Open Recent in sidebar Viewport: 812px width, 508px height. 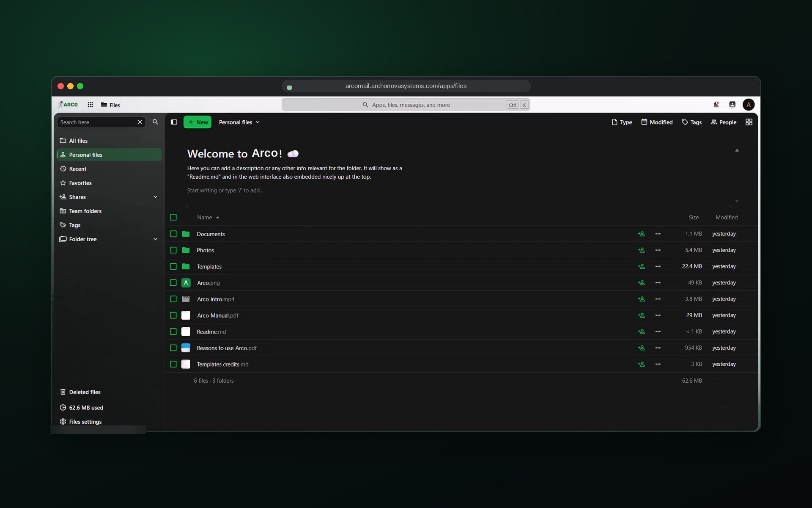point(109,169)
